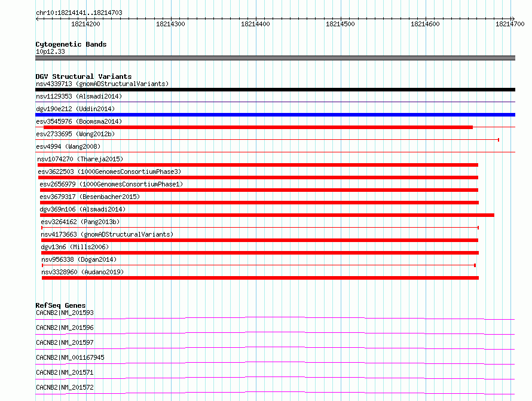Open esv3622503 1000GenomesConsortiumPhase3 label

pyautogui.click(x=109, y=172)
